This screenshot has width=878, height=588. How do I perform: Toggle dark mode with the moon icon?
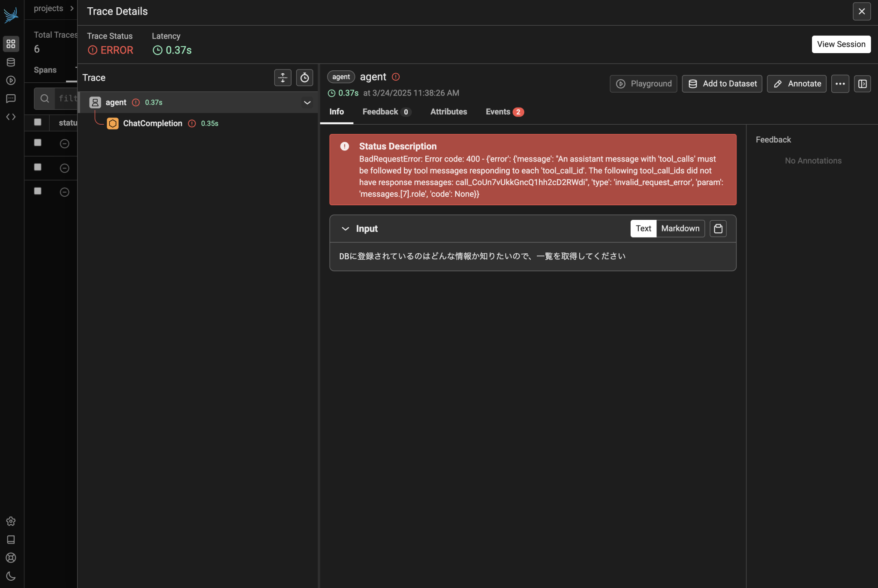(x=11, y=576)
